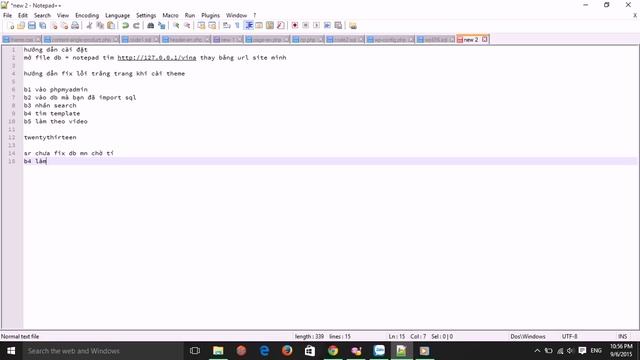Click the Paste toolbar icon
Viewport: 640px width, 360px height.
click(x=111, y=26)
